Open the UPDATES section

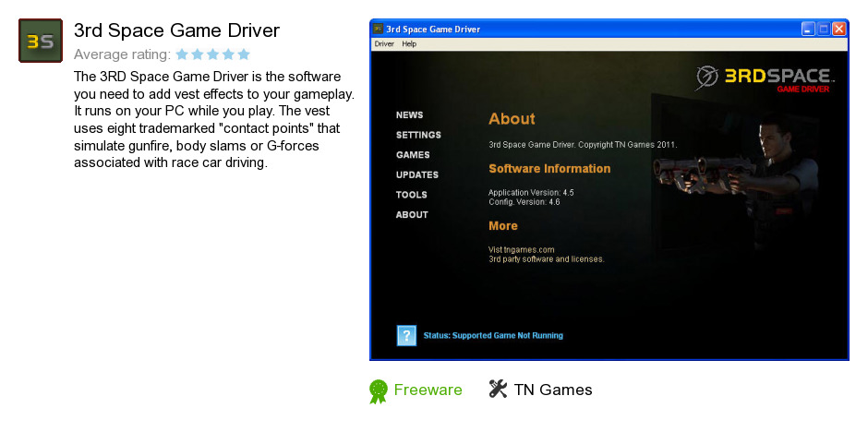pos(417,174)
